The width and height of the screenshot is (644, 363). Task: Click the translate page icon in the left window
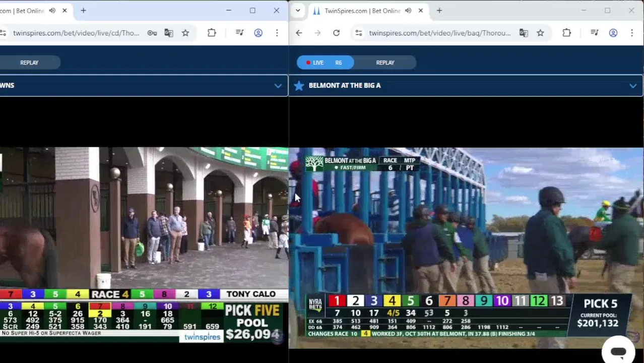[168, 33]
